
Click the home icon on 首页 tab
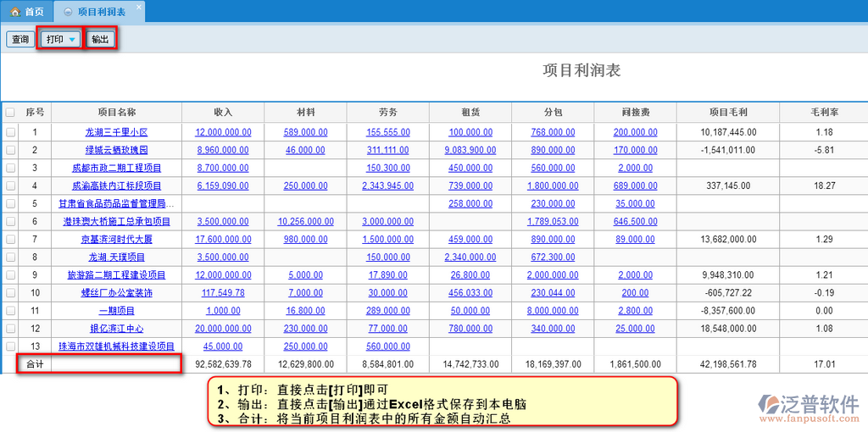(x=14, y=12)
